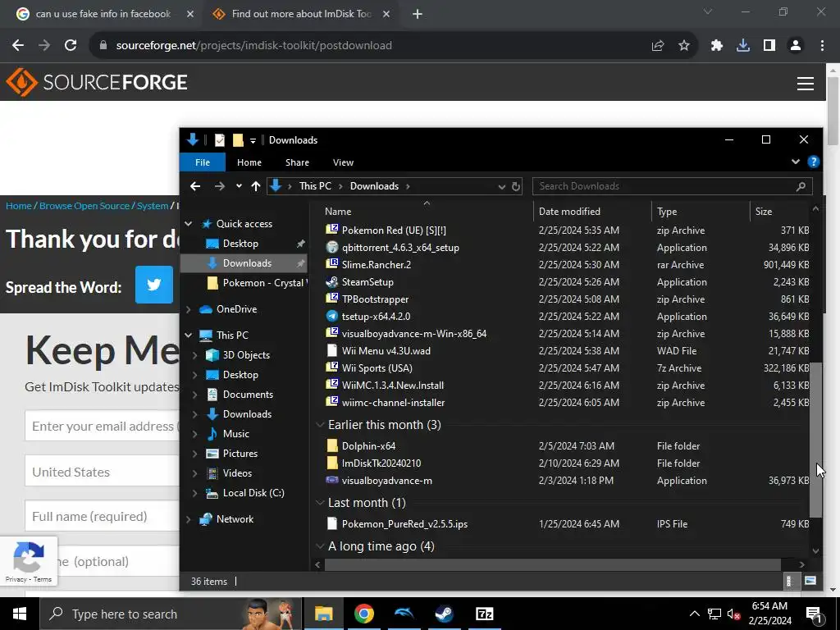Open 7-Zip from taskbar
Image resolution: width=840 pixels, height=630 pixels.
click(484, 614)
